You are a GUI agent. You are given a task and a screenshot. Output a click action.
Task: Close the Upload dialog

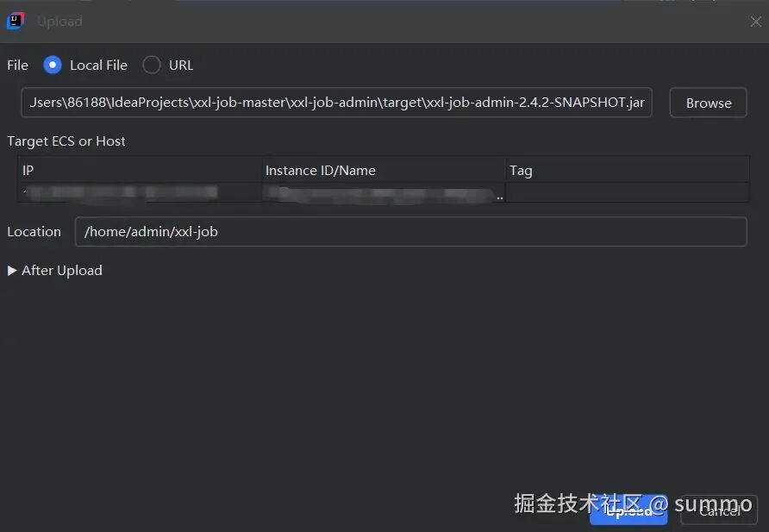[x=756, y=22]
